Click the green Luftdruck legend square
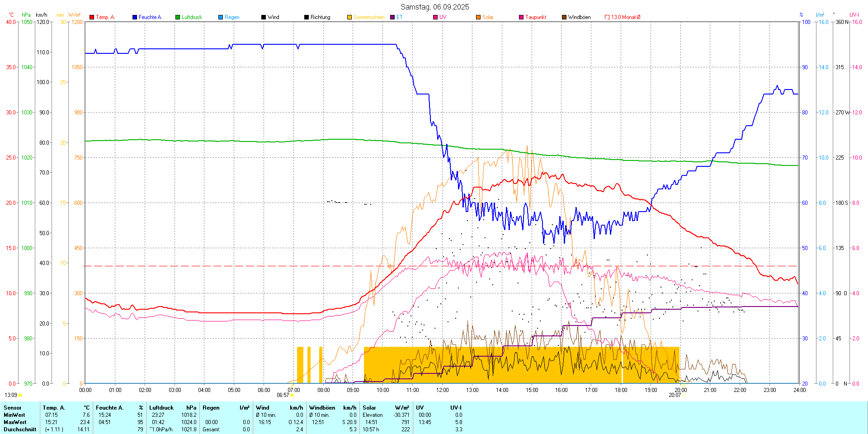This screenshot has width=868, height=434. point(178,17)
